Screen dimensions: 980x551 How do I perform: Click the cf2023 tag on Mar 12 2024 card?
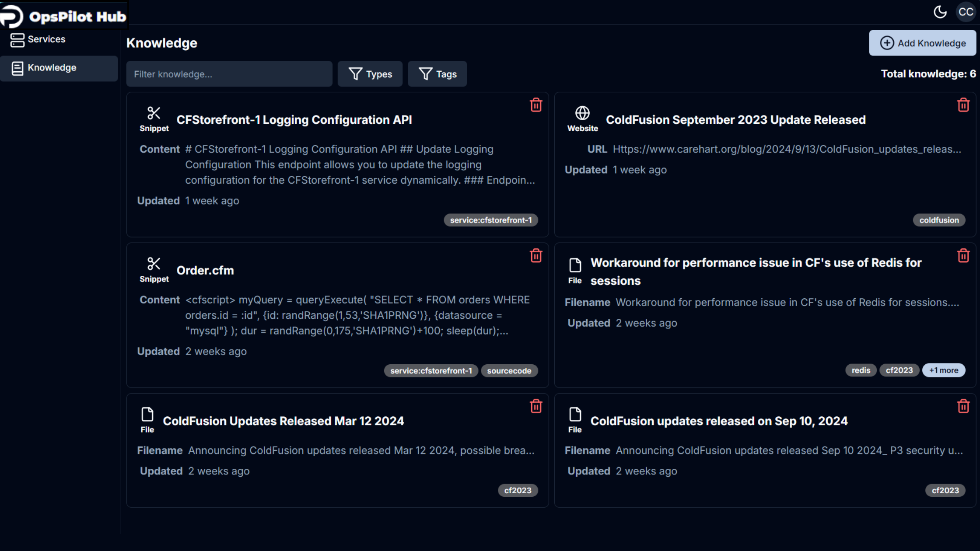coord(518,491)
